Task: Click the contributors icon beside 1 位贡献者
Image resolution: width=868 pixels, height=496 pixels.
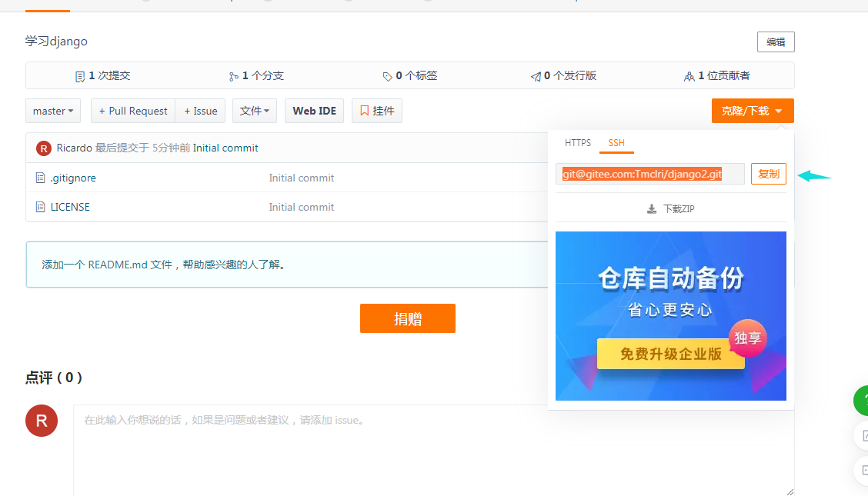Action: 689,76
